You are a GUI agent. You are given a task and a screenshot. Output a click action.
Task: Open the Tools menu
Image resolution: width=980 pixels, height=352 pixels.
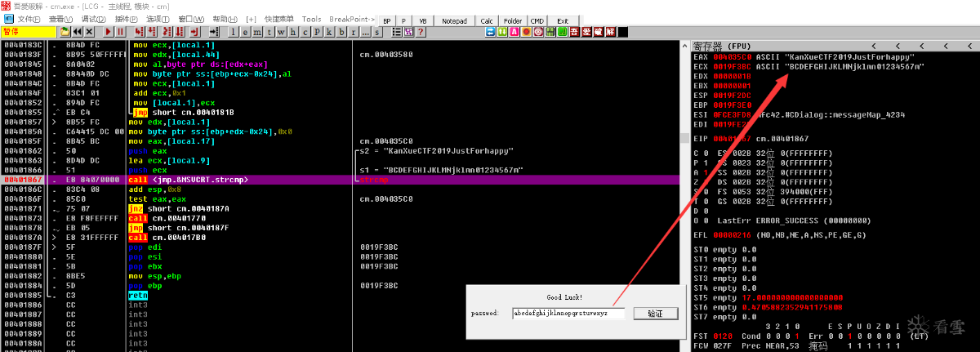click(x=311, y=19)
